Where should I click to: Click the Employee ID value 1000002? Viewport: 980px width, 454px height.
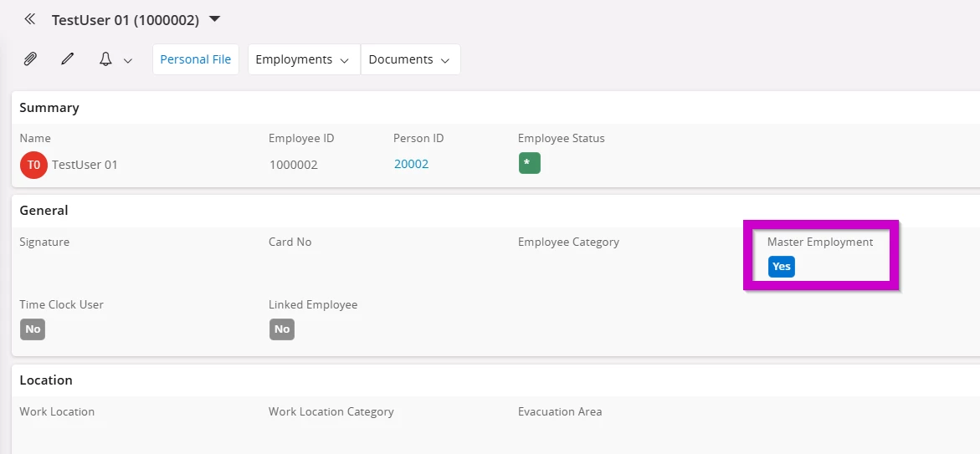click(x=294, y=165)
